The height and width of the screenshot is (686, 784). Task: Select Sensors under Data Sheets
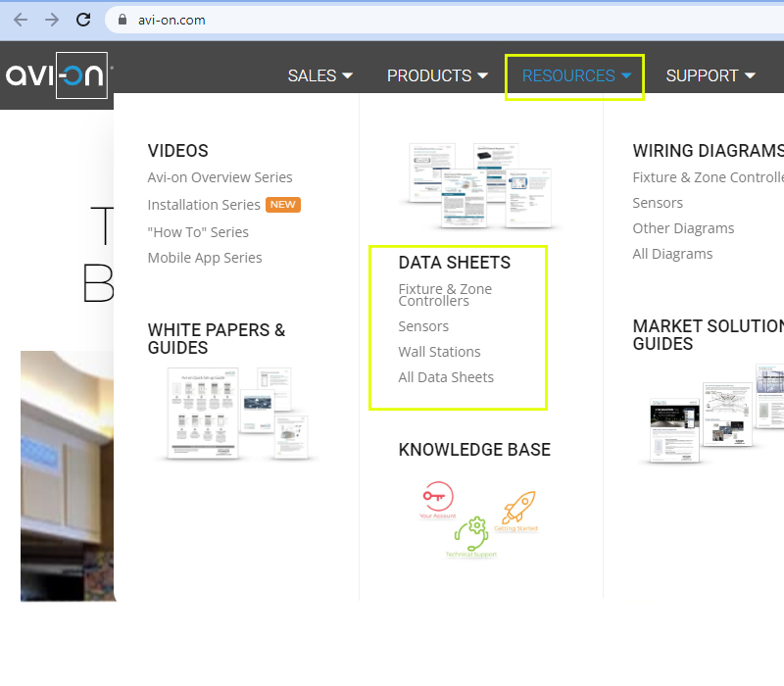coord(423,326)
